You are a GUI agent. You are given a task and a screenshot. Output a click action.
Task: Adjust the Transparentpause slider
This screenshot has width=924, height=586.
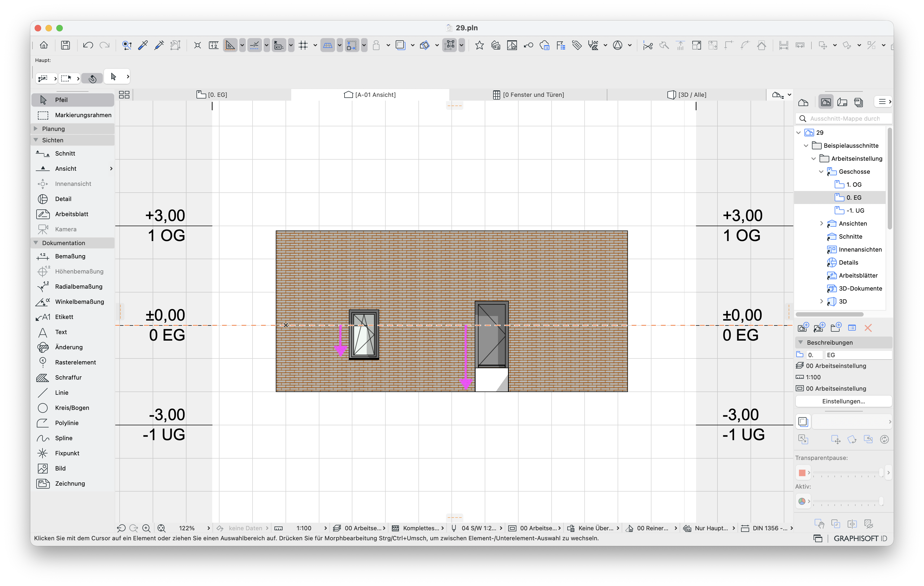[847, 472]
